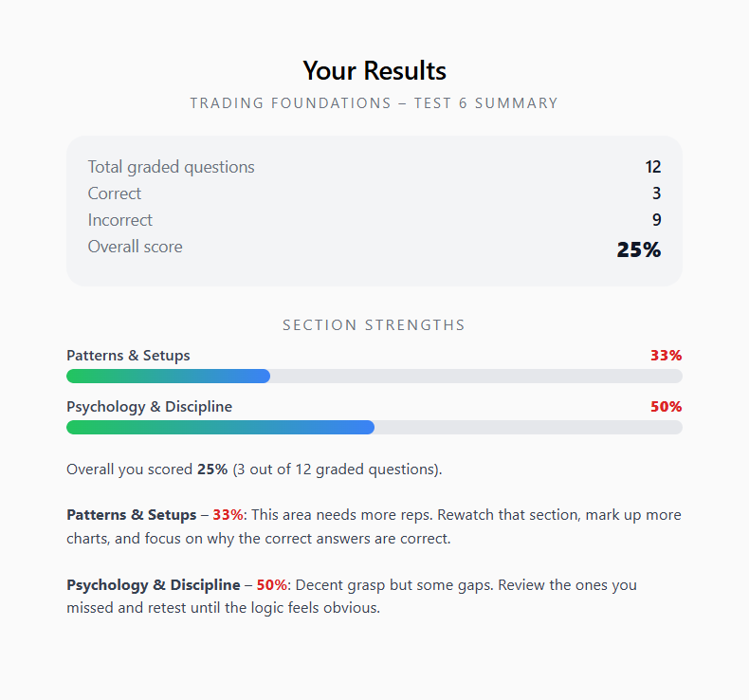Click the "Total graded questions" label
The height and width of the screenshot is (700, 749).
coord(172,167)
